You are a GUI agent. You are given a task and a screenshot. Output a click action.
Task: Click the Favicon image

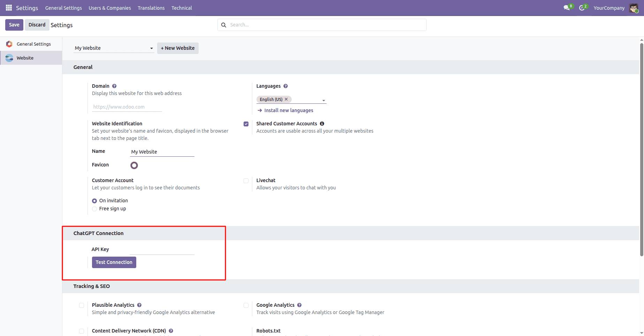[x=134, y=165]
